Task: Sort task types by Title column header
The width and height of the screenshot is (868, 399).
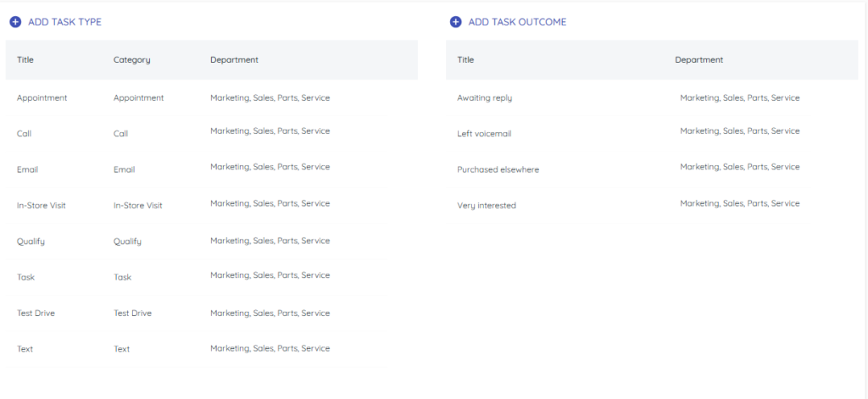Action: 25,60
